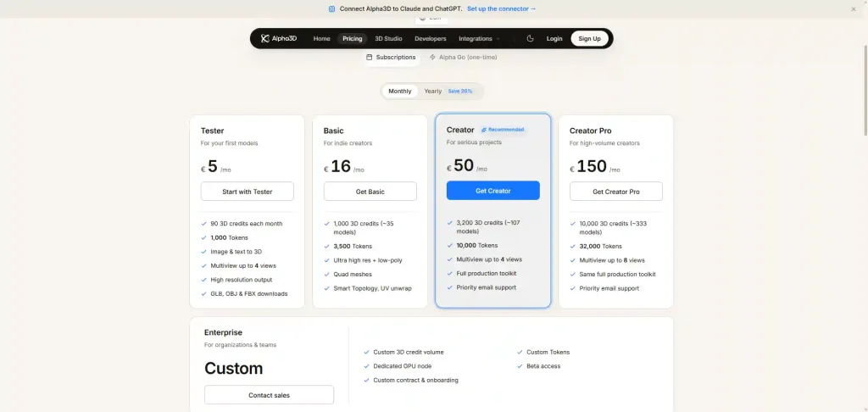Click checkmark beside Custom 3D credit volume

366,352
